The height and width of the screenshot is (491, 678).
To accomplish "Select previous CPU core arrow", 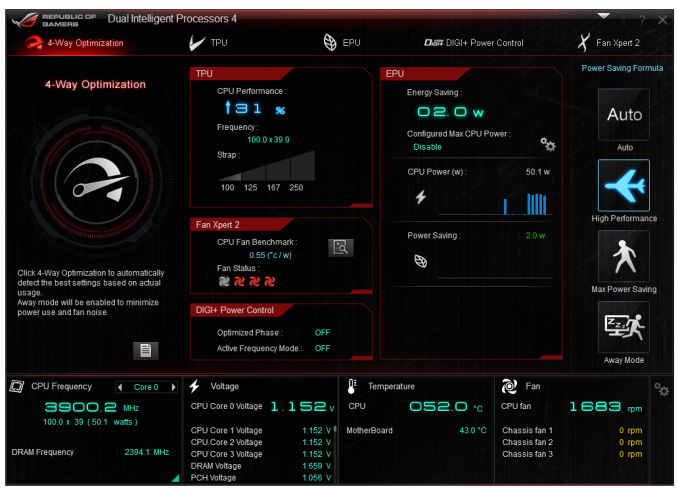I will [120, 387].
